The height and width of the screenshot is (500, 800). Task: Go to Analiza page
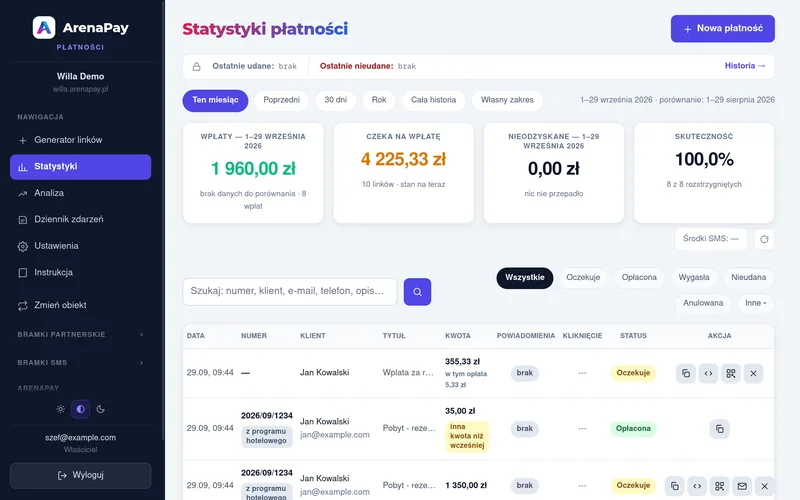(x=81, y=193)
